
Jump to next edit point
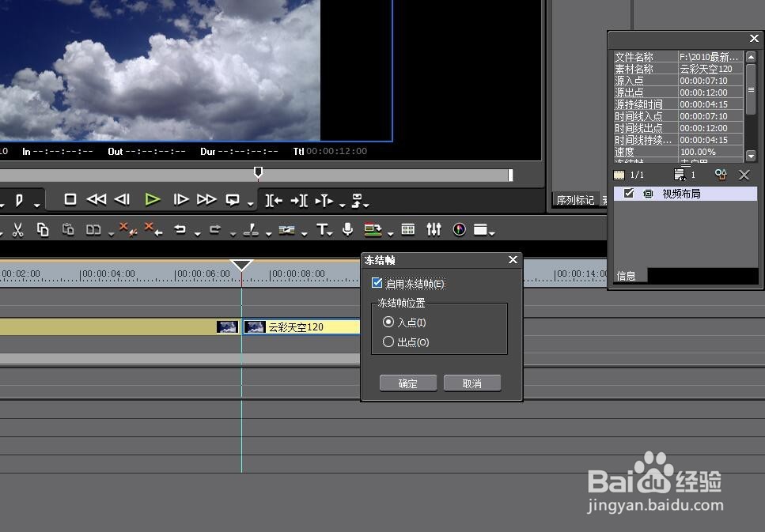tap(299, 200)
